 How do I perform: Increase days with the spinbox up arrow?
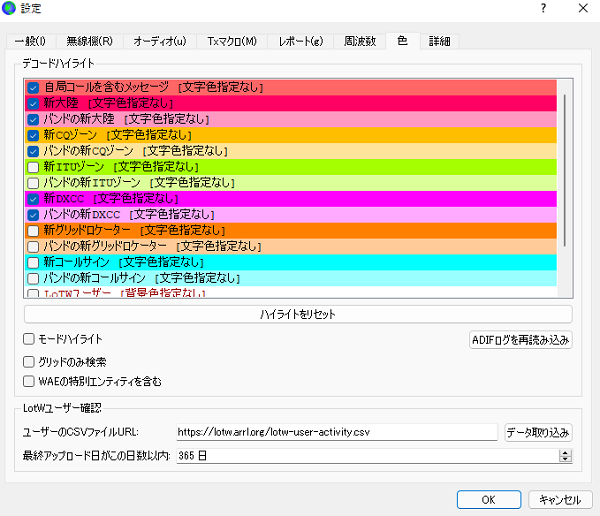(565, 451)
